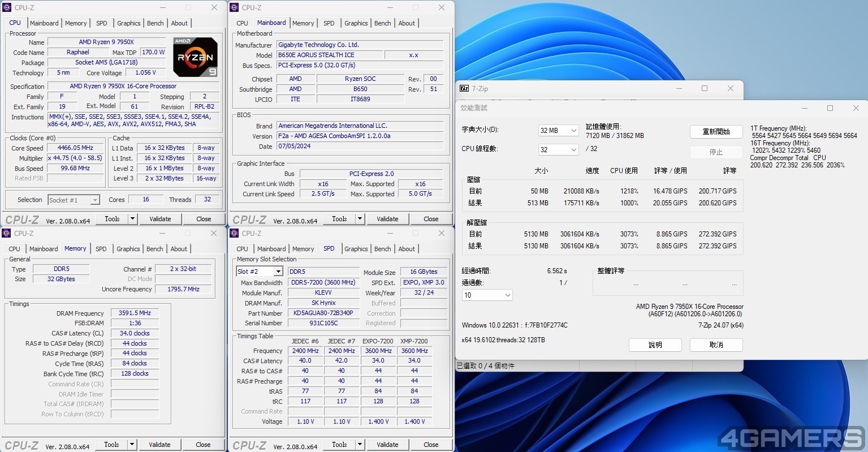
Task: Open the Tools dropdown arrow in the CPU window
Action: tap(132, 219)
